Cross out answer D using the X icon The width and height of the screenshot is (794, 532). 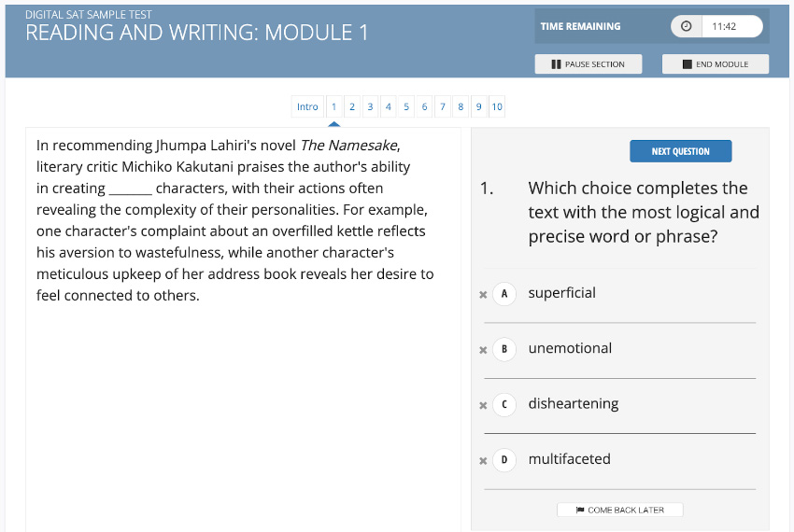pos(483,461)
